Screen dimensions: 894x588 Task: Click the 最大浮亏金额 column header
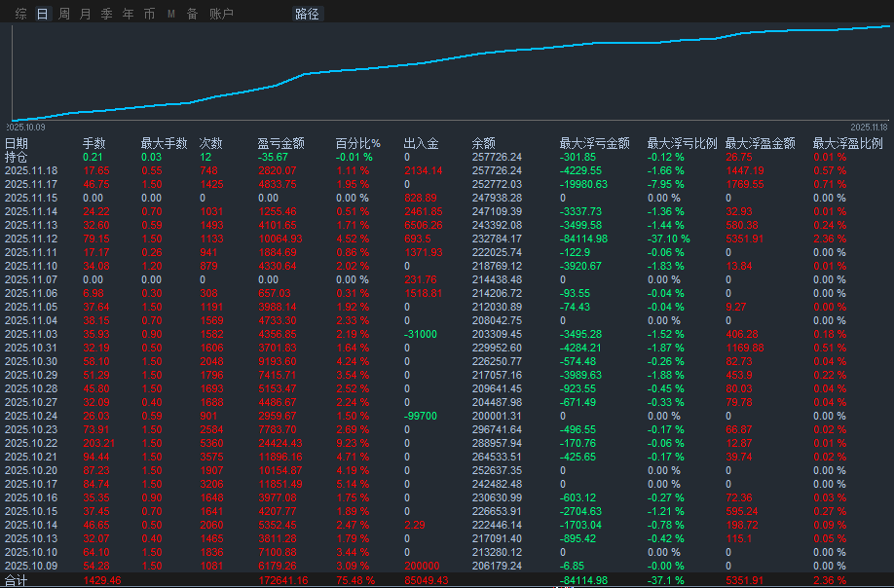coord(595,143)
